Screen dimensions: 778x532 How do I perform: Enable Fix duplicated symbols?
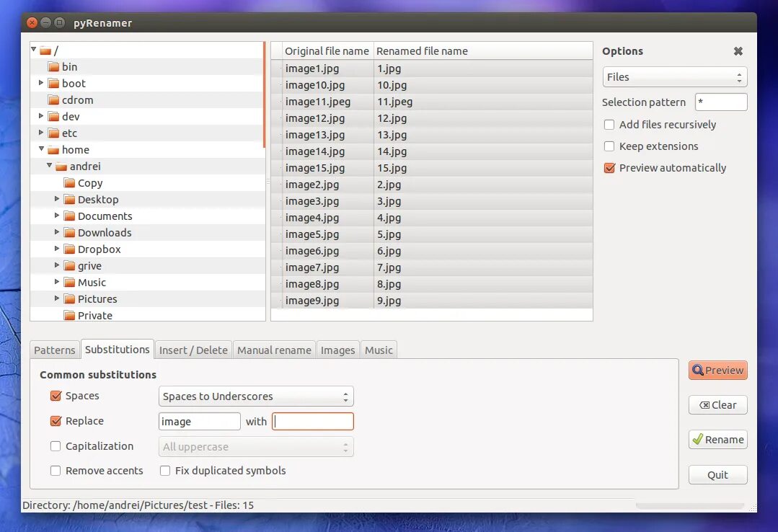pos(165,471)
